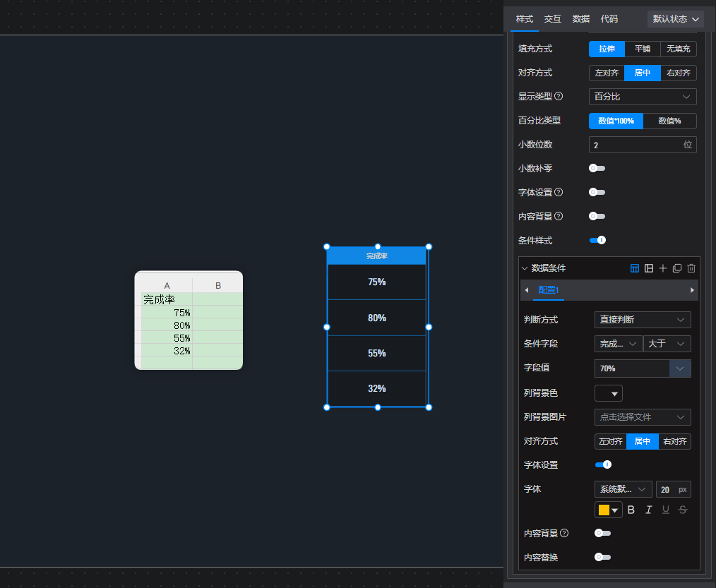The image size is (716, 588).
Task: Go to previous config with left arrow
Action: tap(527, 290)
